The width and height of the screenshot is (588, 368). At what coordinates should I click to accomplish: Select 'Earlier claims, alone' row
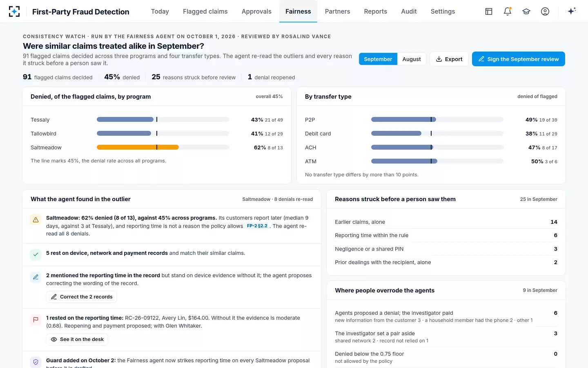coord(446,222)
